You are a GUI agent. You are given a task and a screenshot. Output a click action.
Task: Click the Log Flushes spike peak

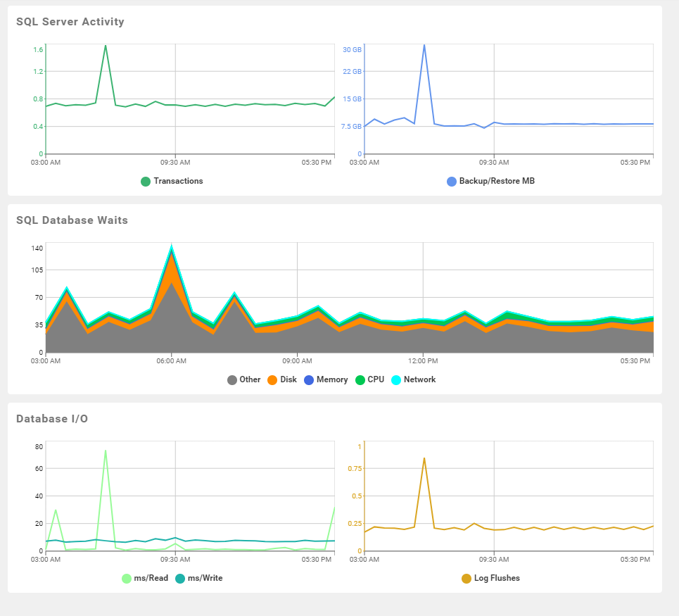click(424, 458)
